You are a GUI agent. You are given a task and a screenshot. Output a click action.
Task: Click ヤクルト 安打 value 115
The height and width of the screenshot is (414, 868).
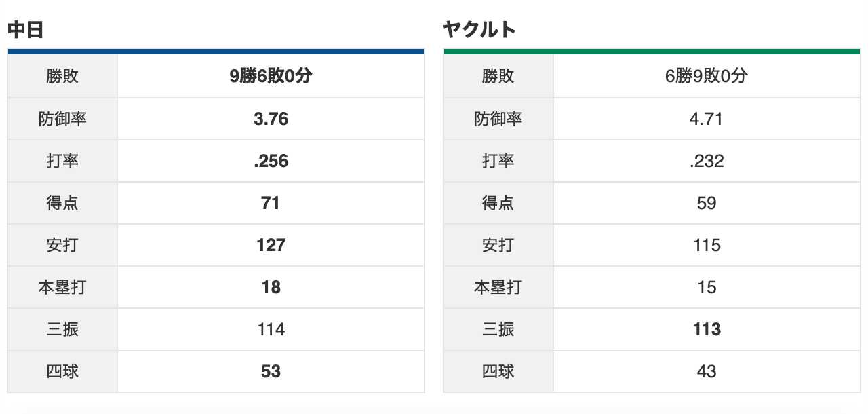707,245
